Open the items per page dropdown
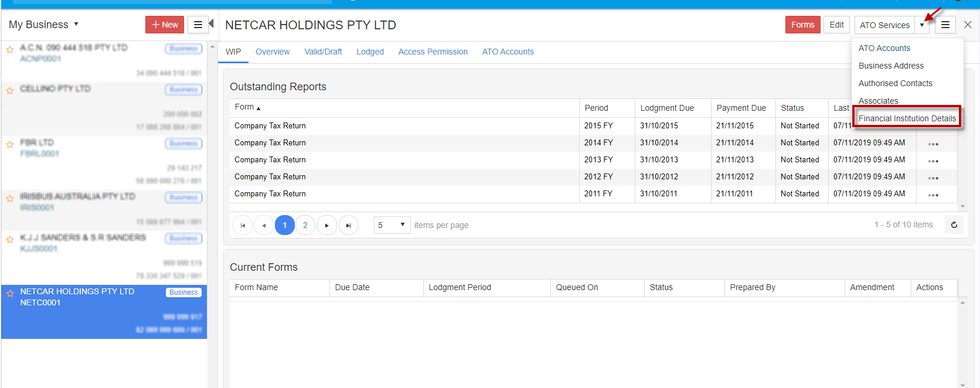This screenshot has height=388, width=980. tap(392, 225)
